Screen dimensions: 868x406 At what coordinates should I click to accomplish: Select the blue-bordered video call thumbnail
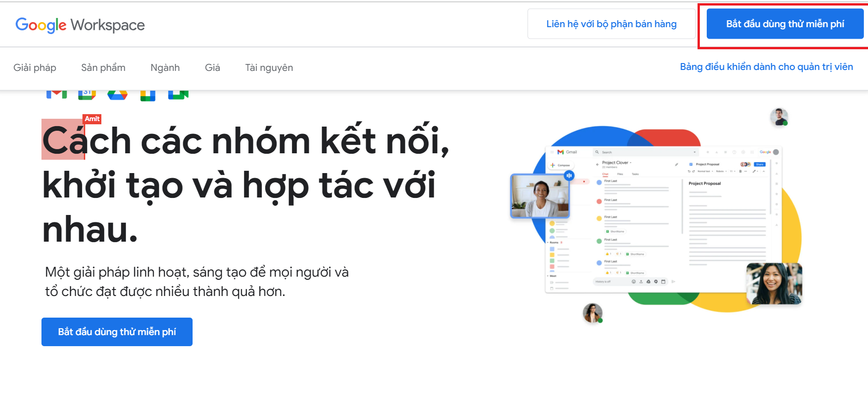[x=540, y=196]
